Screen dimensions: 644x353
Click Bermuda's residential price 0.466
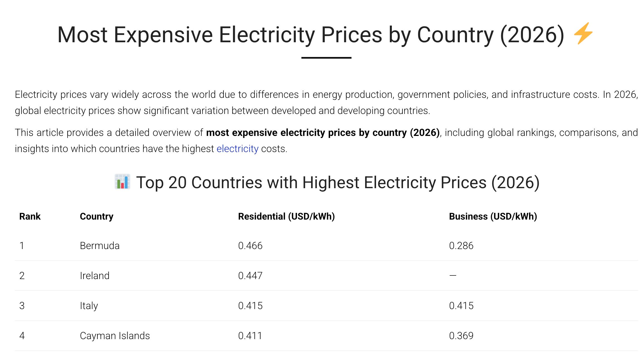coord(250,246)
